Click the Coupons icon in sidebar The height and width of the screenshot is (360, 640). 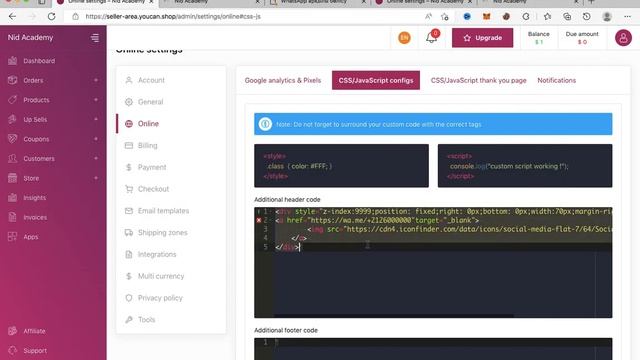13,139
